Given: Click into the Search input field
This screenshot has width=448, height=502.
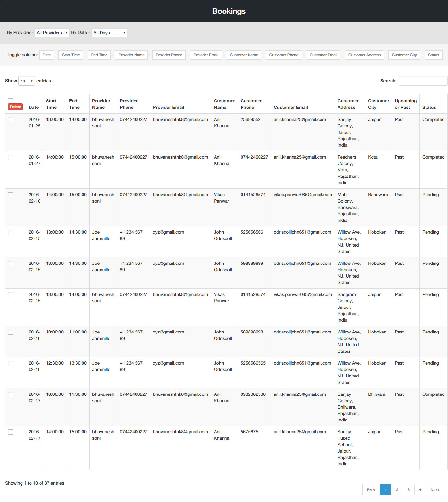Looking at the screenshot, I should tap(423, 81).
